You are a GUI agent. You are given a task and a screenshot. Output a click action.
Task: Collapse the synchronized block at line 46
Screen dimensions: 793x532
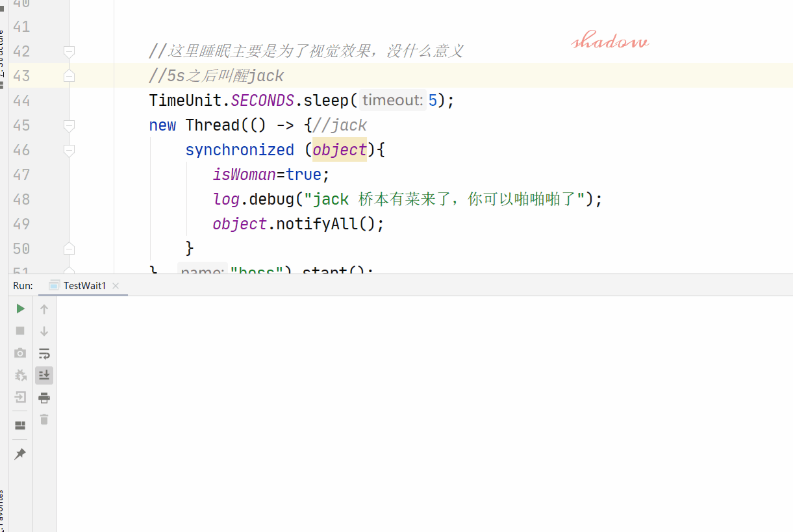[x=69, y=150]
